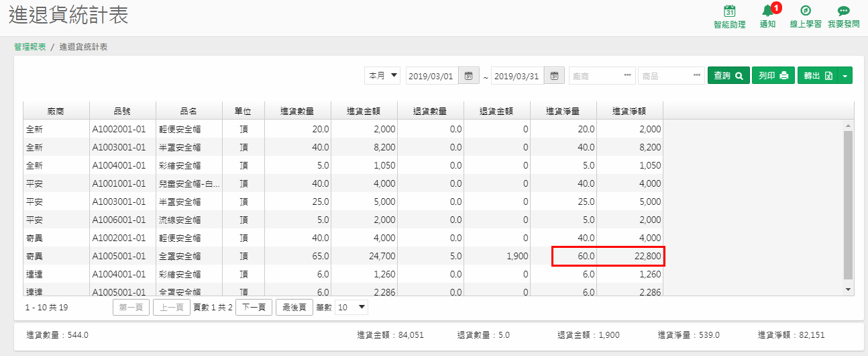Expand the 轉出 export dropdown arrow
868x356 pixels.
pyautogui.click(x=845, y=76)
